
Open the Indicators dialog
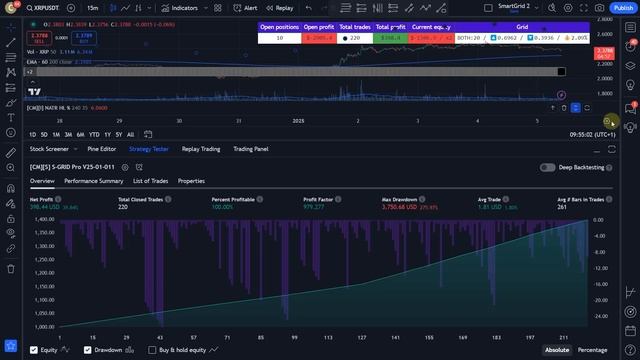coord(179,8)
